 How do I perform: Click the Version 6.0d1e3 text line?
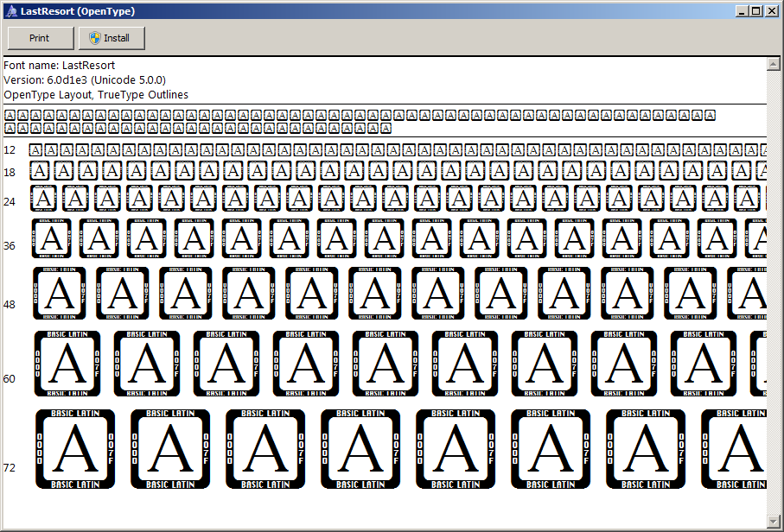point(84,79)
